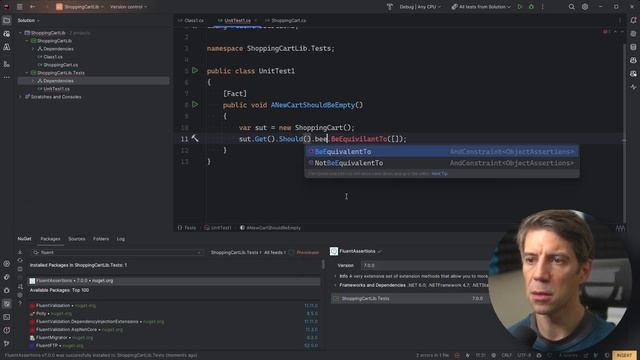Click the NuGet search field

(117, 253)
